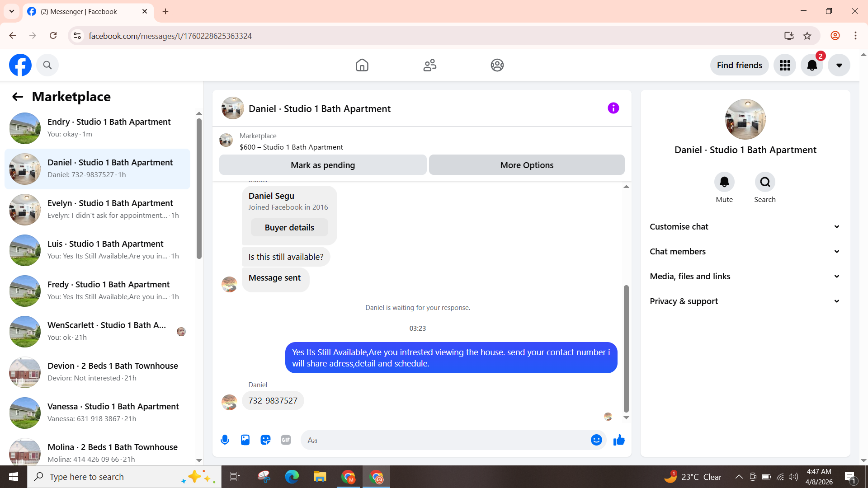Click the Mark as pending button
The image size is (868, 488).
[323, 165]
